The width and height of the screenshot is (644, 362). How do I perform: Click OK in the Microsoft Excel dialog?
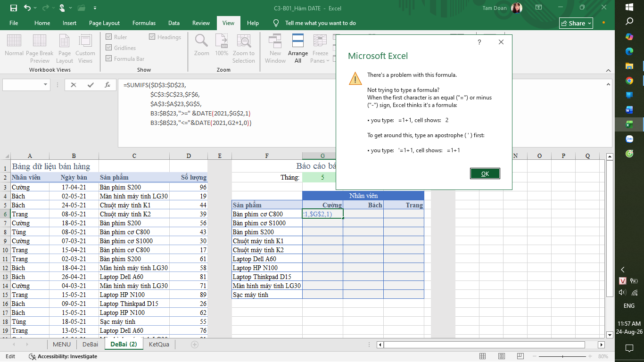coord(485,173)
